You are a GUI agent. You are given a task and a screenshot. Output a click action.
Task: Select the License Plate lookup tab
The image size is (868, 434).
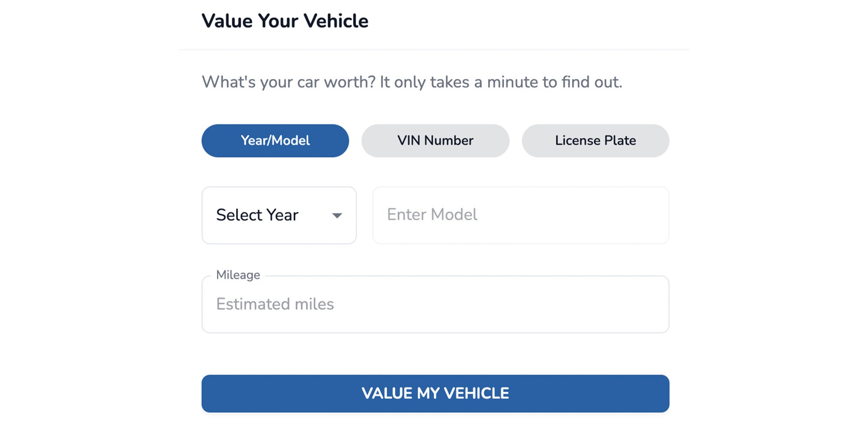[x=595, y=140]
